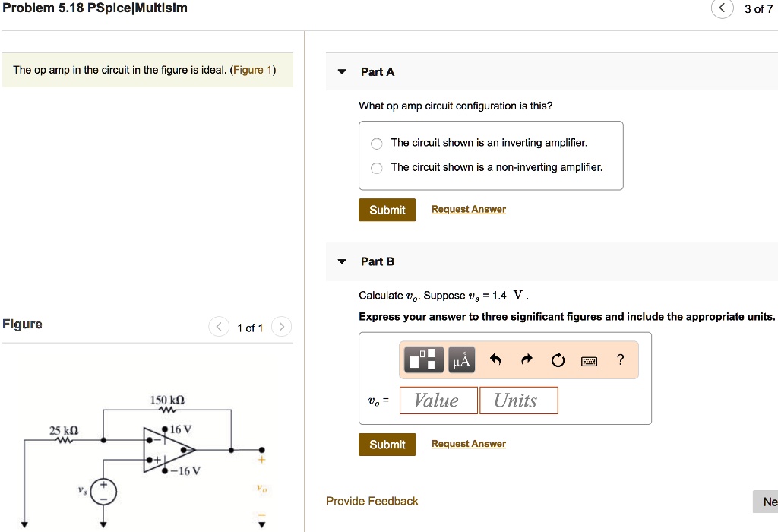Click the 'Problem 5.18 PSpice|Multisim' title
The image size is (778, 532).
click(x=95, y=8)
